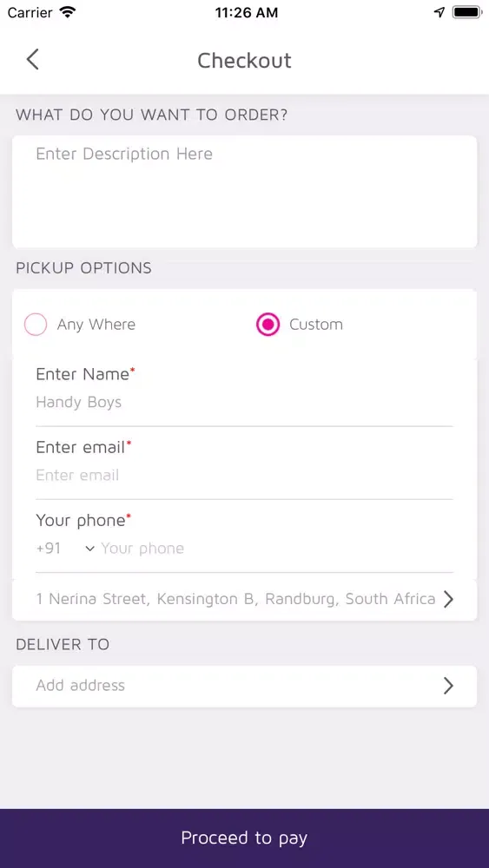The height and width of the screenshot is (868, 489).
Task: Open the 1 Nerina Street address row
Action: point(244,599)
